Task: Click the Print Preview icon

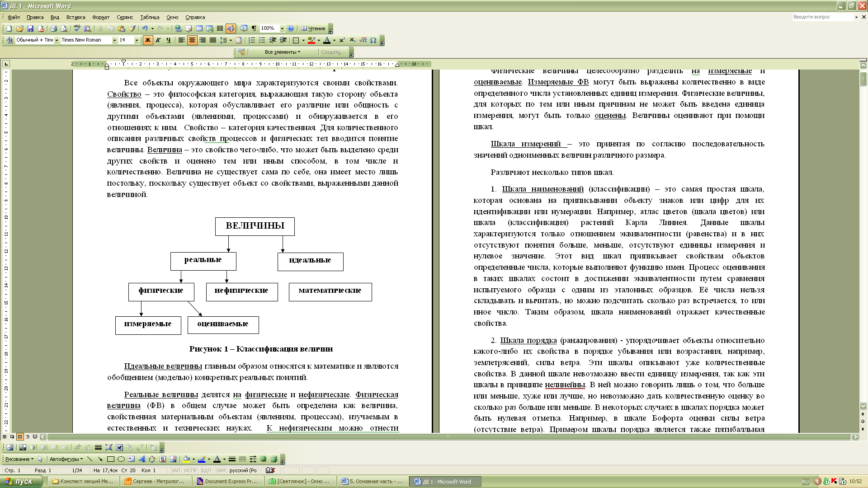Action: pos(64,28)
